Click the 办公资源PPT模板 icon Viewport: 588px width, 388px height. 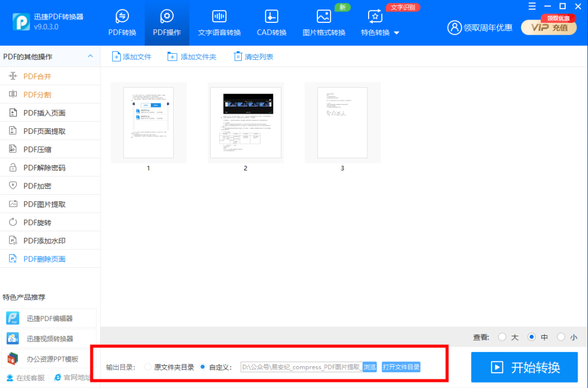click(x=13, y=359)
